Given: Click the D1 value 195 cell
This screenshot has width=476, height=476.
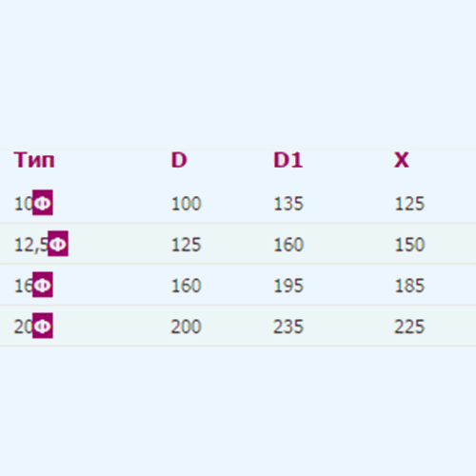Looking at the screenshot, I should (288, 286).
